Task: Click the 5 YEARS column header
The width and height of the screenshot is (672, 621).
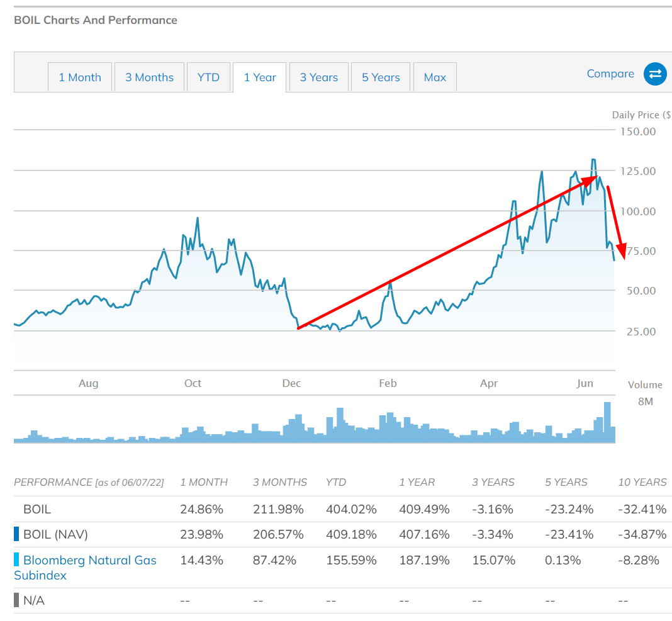Action: click(x=566, y=482)
